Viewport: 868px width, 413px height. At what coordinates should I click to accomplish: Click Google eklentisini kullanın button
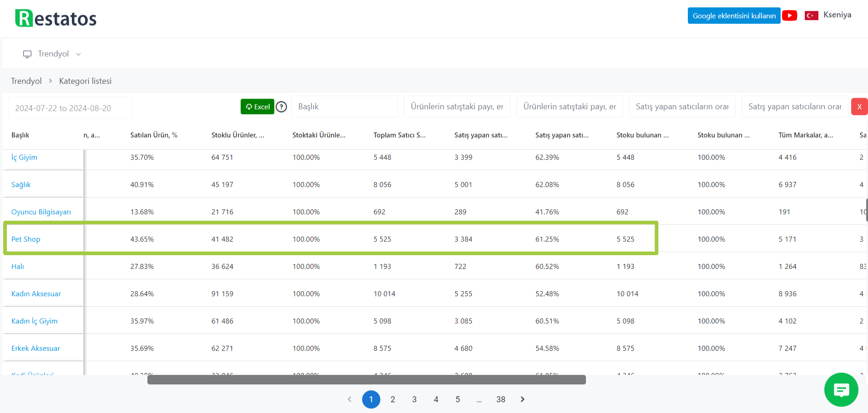point(734,15)
